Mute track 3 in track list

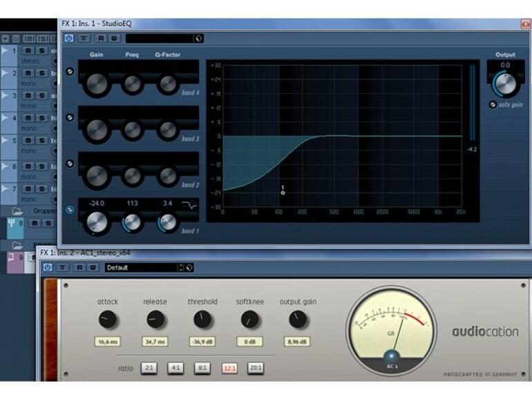pyautogui.click(x=28, y=95)
